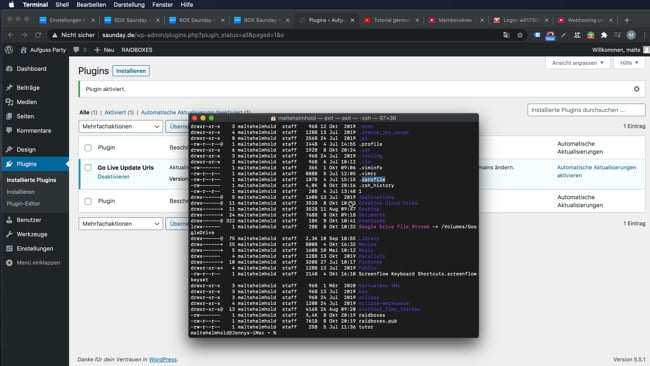The image size is (650, 366).
Task: Open the Darstellung menu
Action: click(129, 5)
